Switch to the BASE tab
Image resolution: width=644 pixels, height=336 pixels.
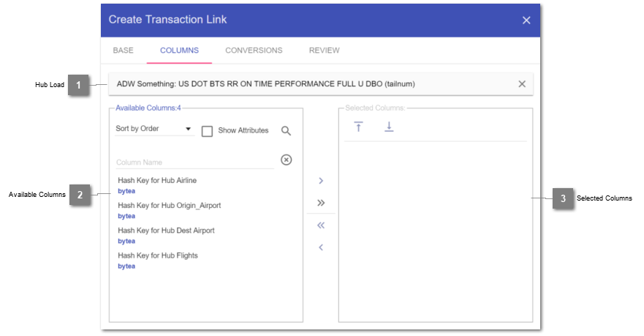[x=123, y=51]
